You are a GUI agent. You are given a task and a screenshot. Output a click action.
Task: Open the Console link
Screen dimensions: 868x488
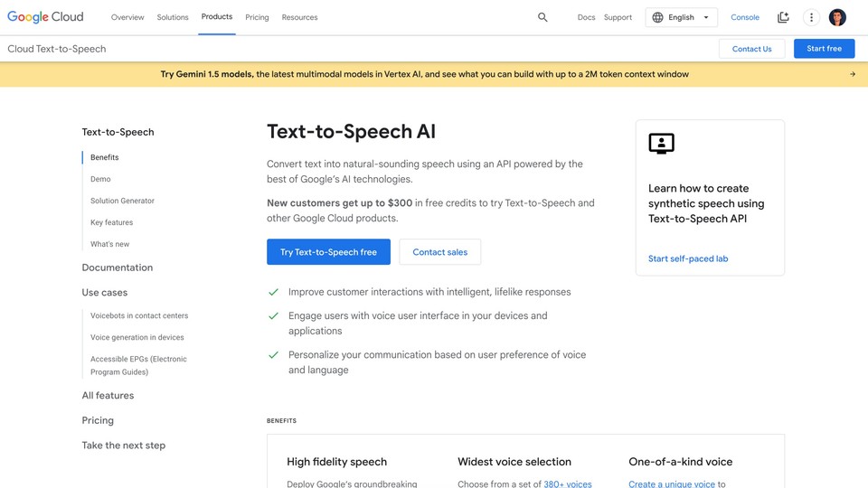[x=745, y=17]
